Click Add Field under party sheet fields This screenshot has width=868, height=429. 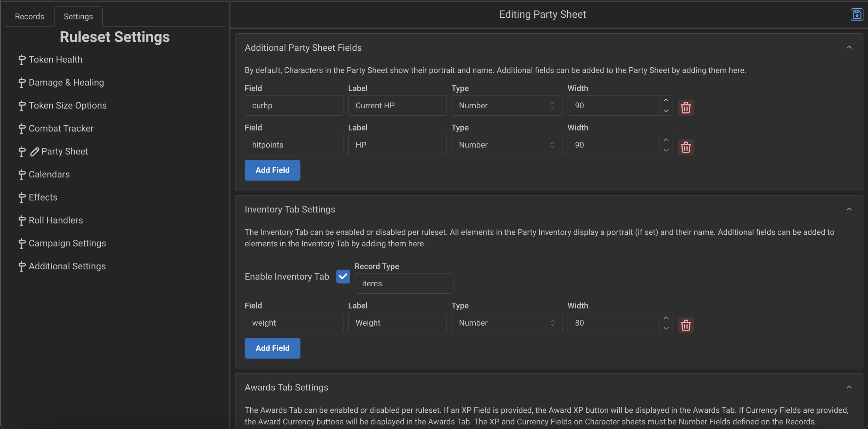[272, 170]
